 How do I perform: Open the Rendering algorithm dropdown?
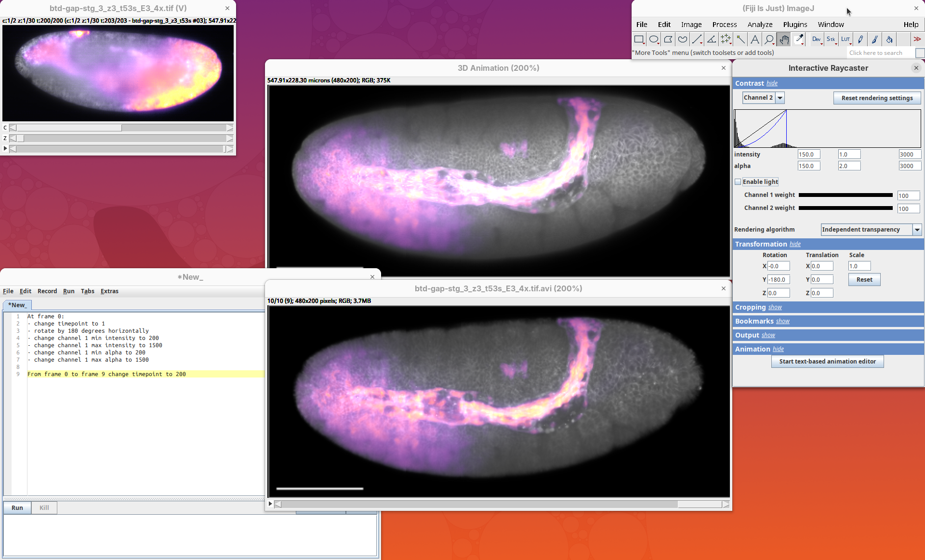click(x=917, y=230)
